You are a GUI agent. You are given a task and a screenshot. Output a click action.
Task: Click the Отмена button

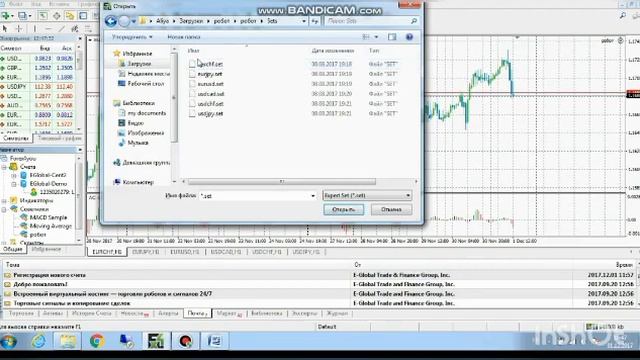[391, 209]
